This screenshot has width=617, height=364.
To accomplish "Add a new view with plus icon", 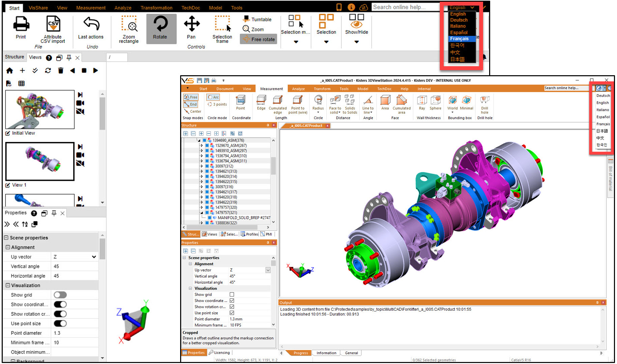I will tap(22, 70).
